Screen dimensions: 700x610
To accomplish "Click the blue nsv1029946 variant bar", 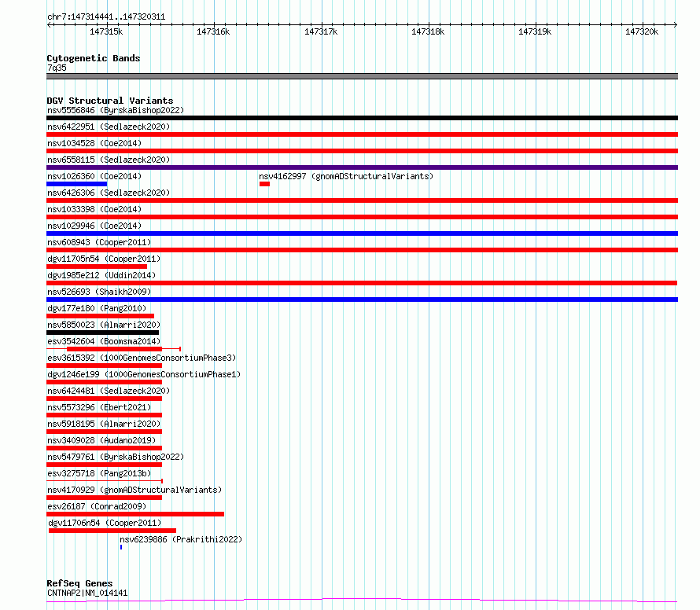I will tap(362, 233).
